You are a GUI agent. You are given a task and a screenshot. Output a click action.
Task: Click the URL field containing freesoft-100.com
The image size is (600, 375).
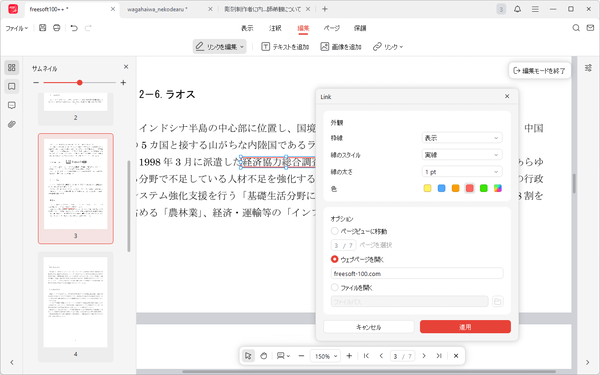coord(417,274)
